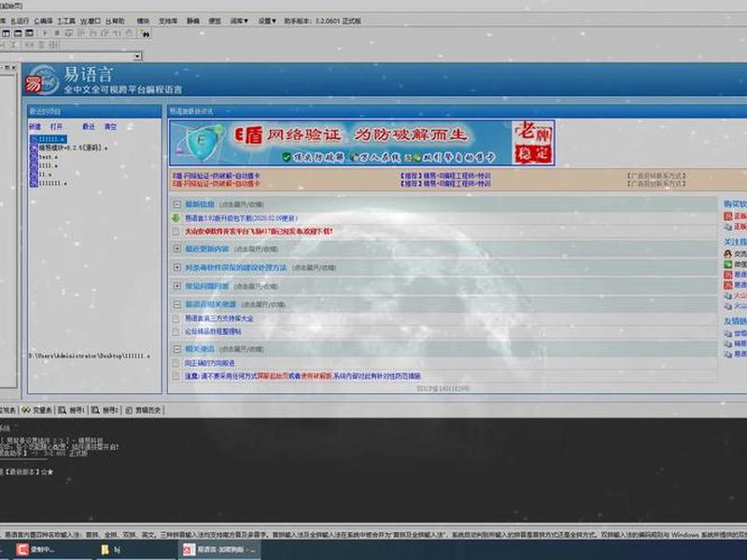Close the left side panel with its X
Viewport: 747px width, 560px height.
pos(13,67)
